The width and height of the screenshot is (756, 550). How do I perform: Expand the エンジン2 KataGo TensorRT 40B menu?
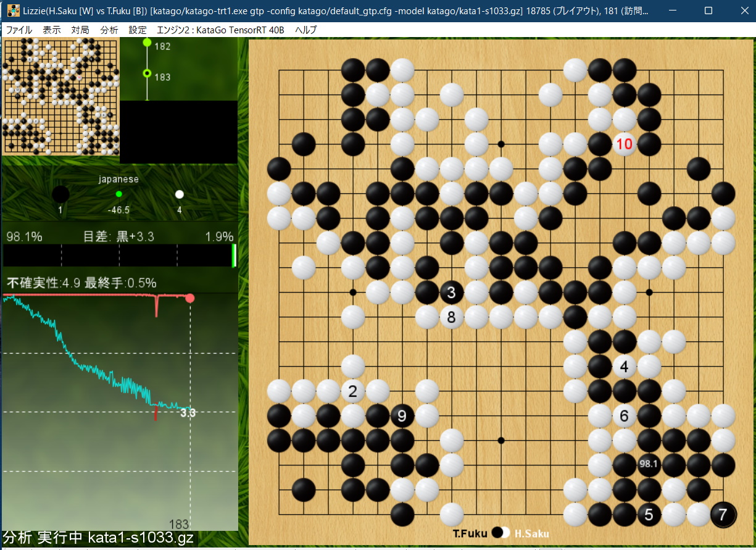(220, 30)
